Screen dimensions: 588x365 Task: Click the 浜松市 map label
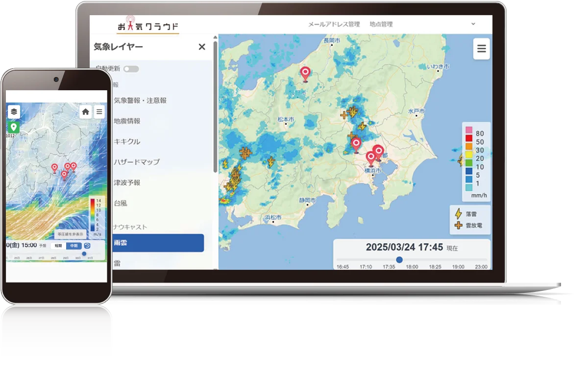pos(273,217)
